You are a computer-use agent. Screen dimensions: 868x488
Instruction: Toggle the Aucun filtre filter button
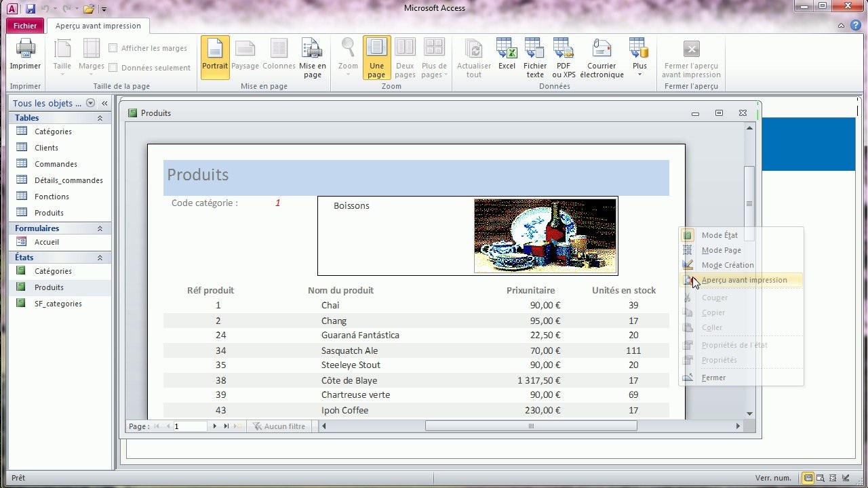(279, 426)
